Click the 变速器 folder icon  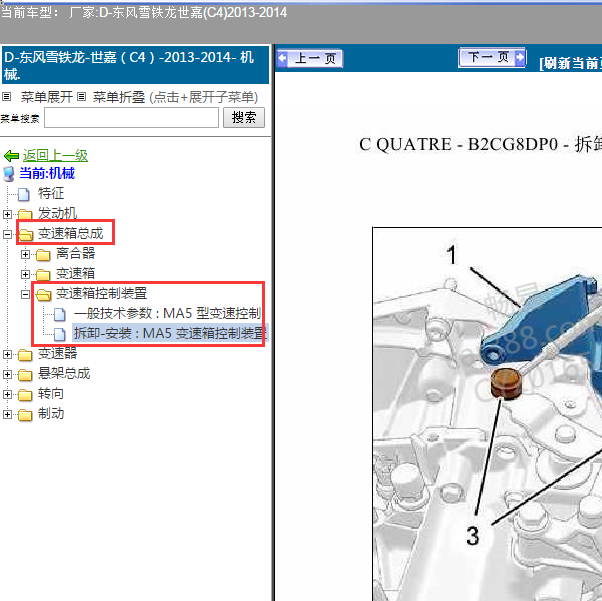point(25,354)
